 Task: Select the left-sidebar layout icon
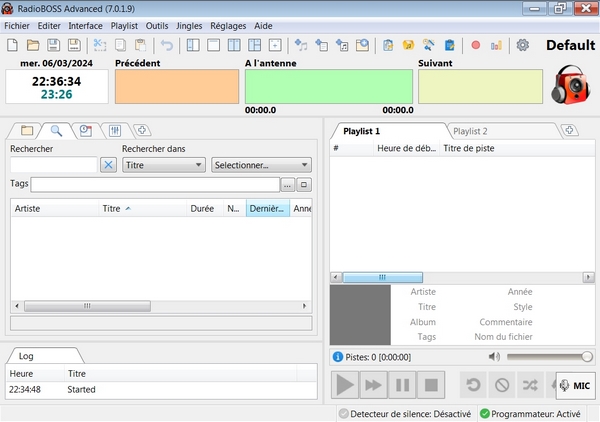pos(193,45)
